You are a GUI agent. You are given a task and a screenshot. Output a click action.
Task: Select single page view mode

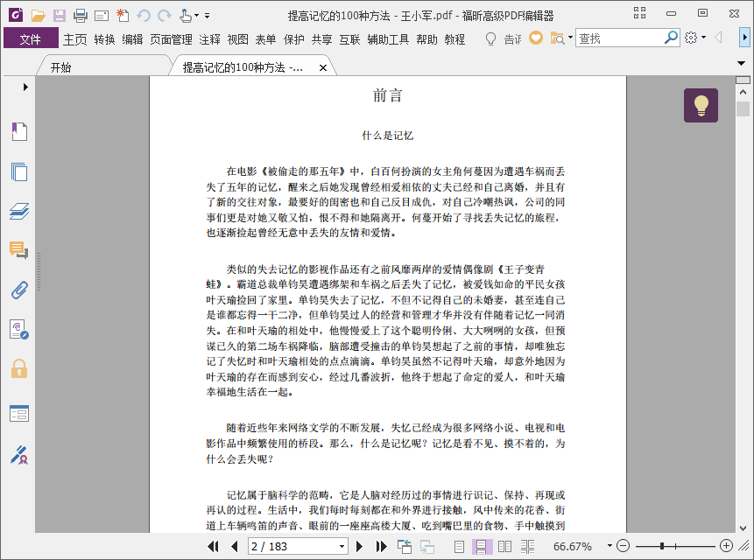[x=459, y=546]
